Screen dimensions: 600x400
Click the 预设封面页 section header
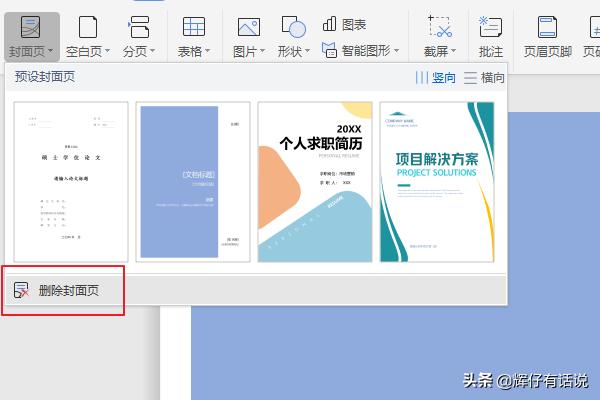coord(44,77)
